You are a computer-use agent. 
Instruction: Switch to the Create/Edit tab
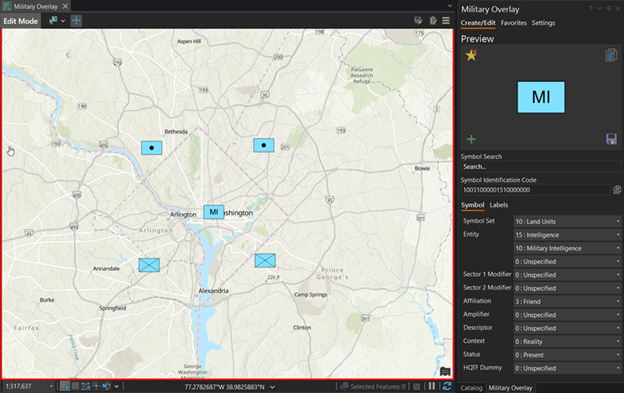click(478, 23)
